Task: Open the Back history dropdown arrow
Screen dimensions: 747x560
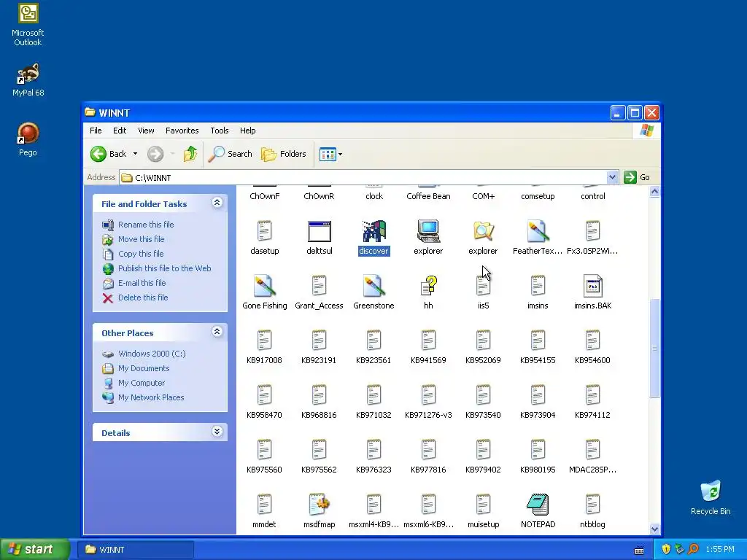Action: click(135, 154)
